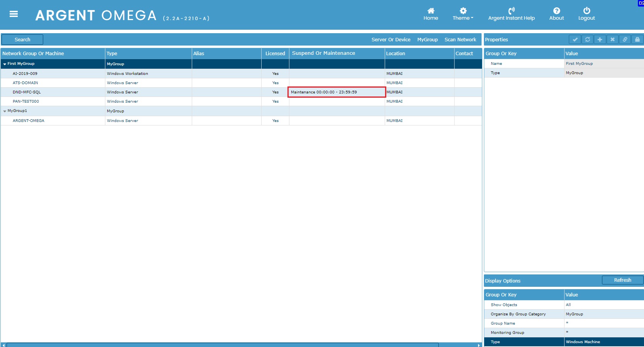Image resolution: width=644 pixels, height=347 pixels.
Task: Click the refresh arrows icon in Properties
Action: [x=587, y=39]
